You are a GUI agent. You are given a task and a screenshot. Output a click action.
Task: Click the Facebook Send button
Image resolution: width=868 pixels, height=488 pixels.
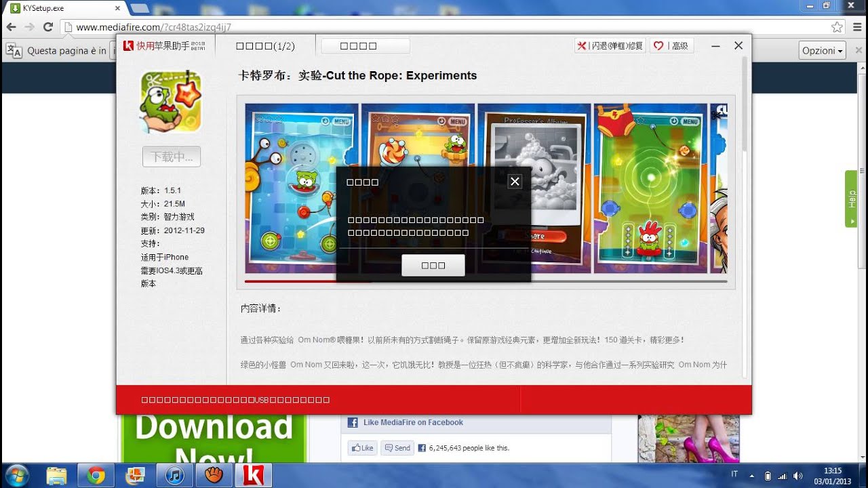[397, 448]
